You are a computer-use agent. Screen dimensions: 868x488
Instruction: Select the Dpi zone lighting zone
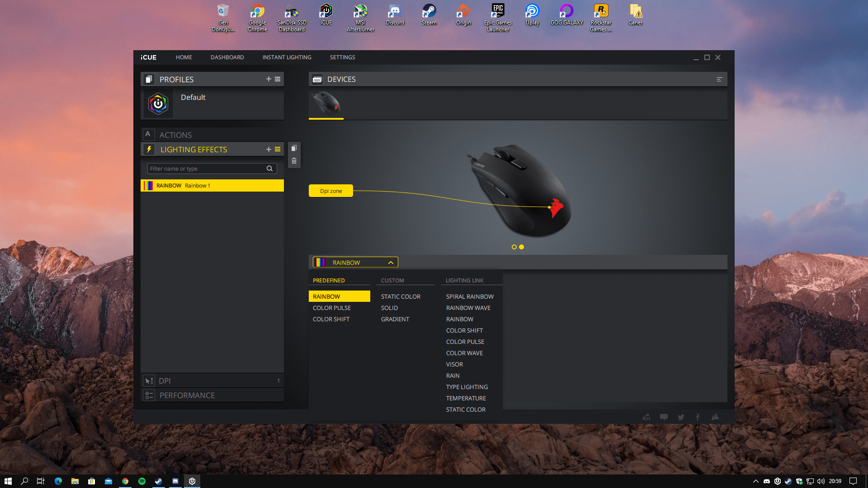[x=331, y=191]
